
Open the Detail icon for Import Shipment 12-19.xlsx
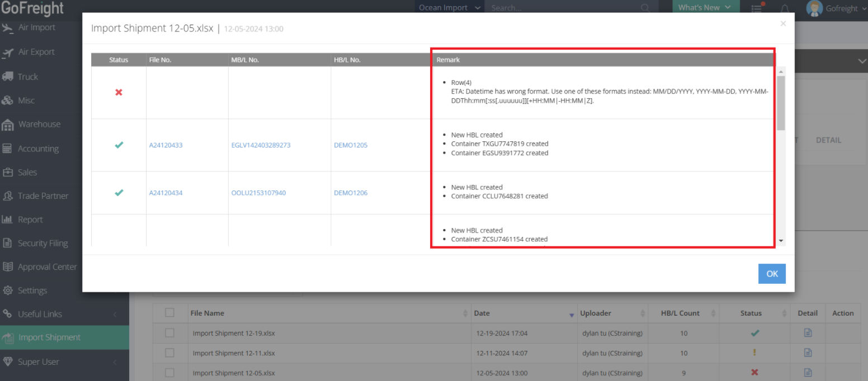tap(808, 332)
